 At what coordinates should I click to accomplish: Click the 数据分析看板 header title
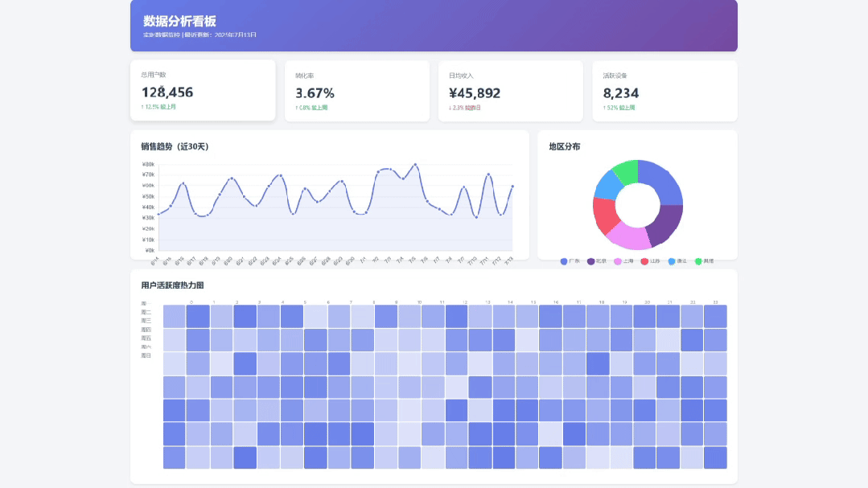click(179, 21)
